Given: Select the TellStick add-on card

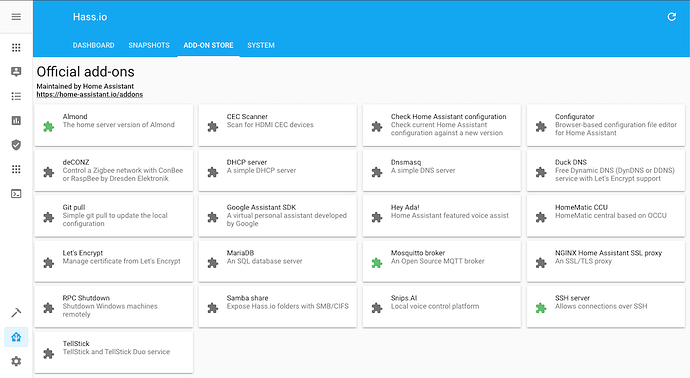Looking at the screenshot, I should [x=114, y=352].
